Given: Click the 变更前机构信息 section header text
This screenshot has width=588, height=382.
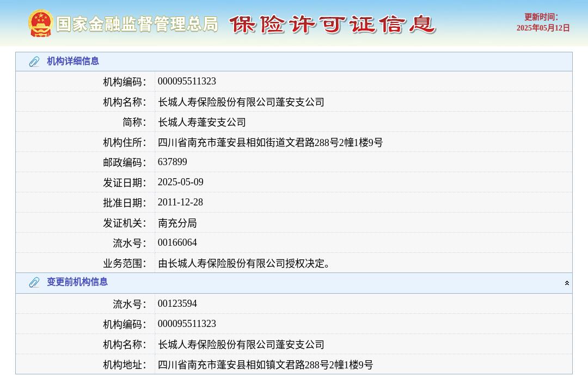Looking at the screenshot, I should pos(77,282).
